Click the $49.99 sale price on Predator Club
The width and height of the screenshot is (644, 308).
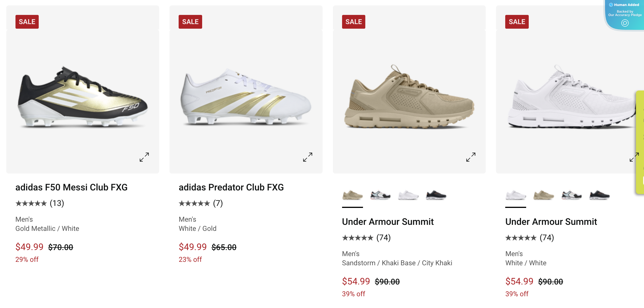click(x=192, y=247)
